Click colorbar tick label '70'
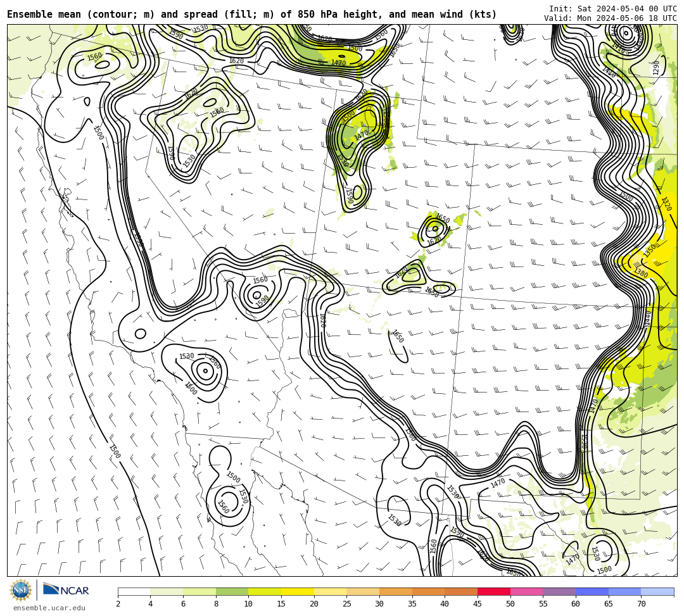This screenshot has width=684, height=616. 641,604
